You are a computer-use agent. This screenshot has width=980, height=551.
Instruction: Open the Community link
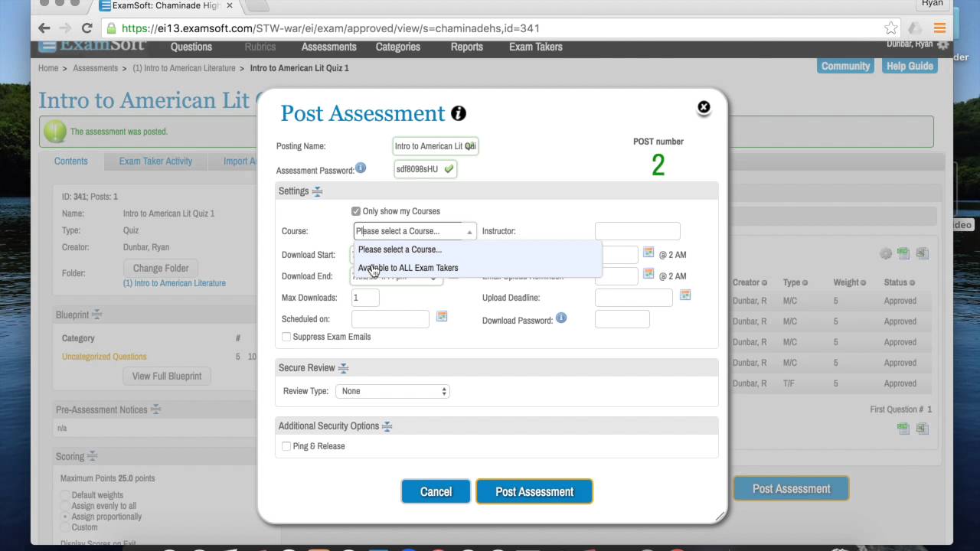point(845,66)
